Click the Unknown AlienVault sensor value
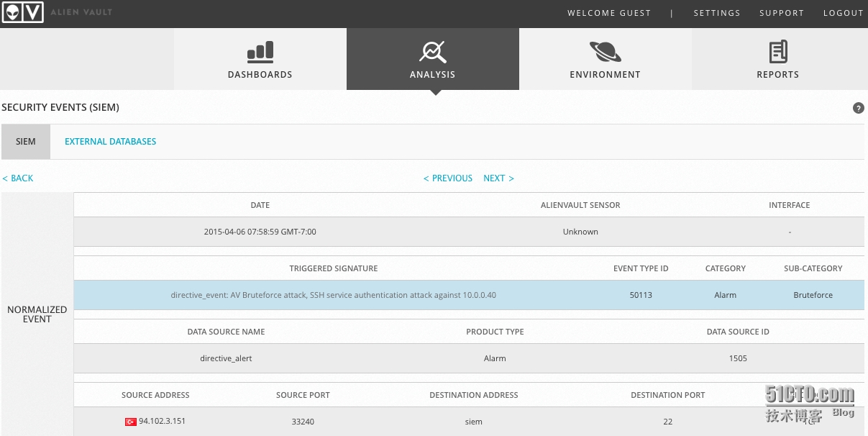The image size is (868, 436). tap(580, 232)
